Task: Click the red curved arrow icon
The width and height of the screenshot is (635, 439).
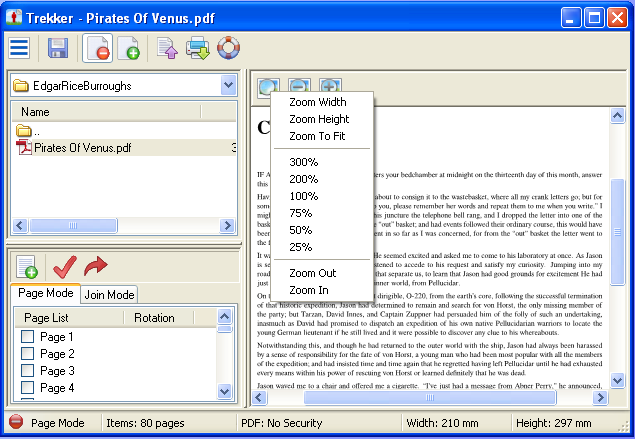Action: pos(96,266)
